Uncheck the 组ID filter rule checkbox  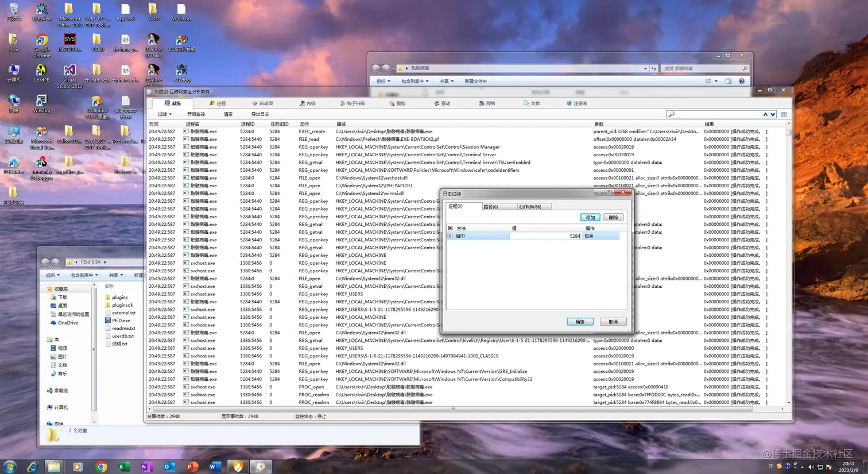pos(450,236)
